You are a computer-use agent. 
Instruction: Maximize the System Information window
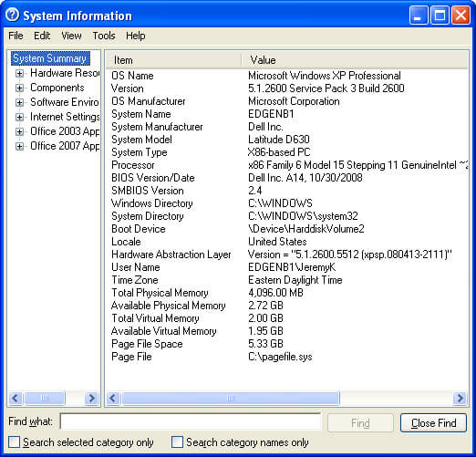[x=440, y=16]
